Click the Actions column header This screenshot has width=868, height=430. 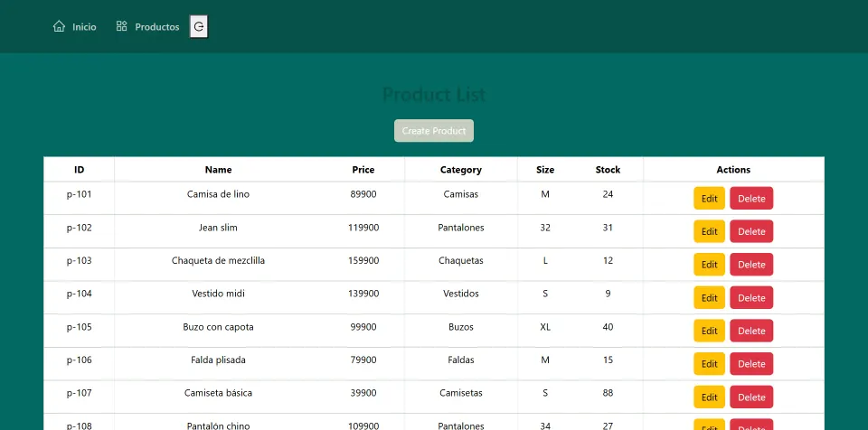[x=733, y=169]
